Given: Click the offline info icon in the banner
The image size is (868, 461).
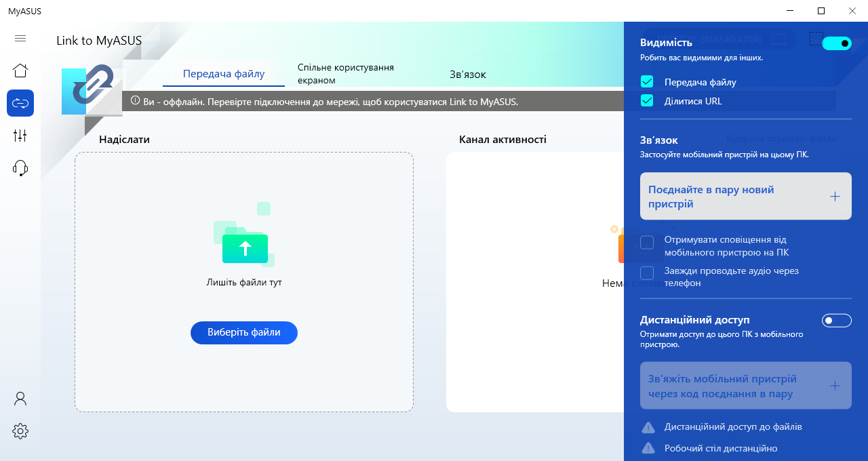Looking at the screenshot, I should point(135,102).
